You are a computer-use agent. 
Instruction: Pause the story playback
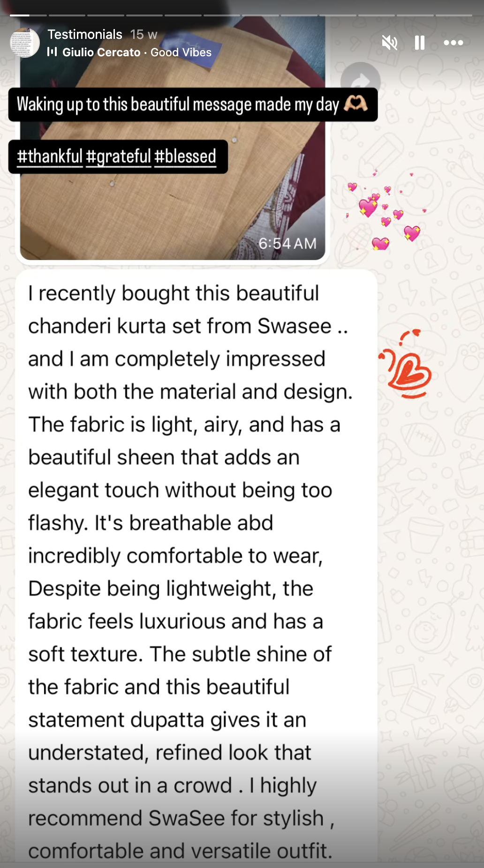tap(420, 43)
